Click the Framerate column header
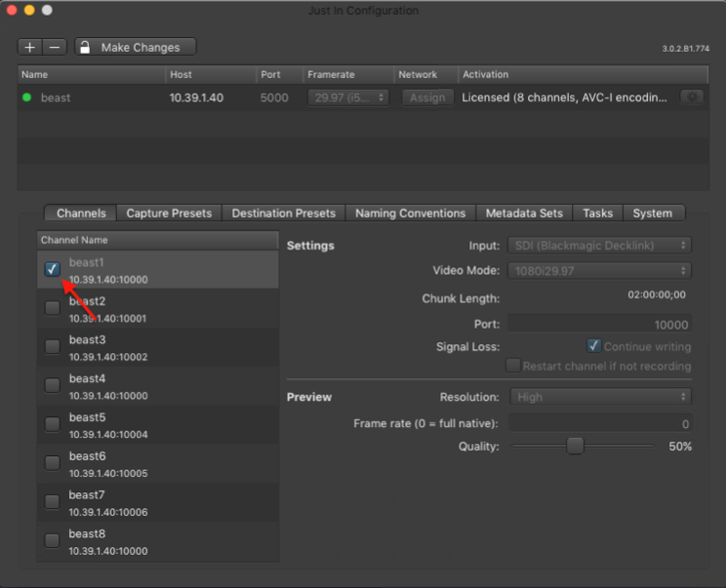The width and height of the screenshot is (726, 588). pyautogui.click(x=348, y=74)
